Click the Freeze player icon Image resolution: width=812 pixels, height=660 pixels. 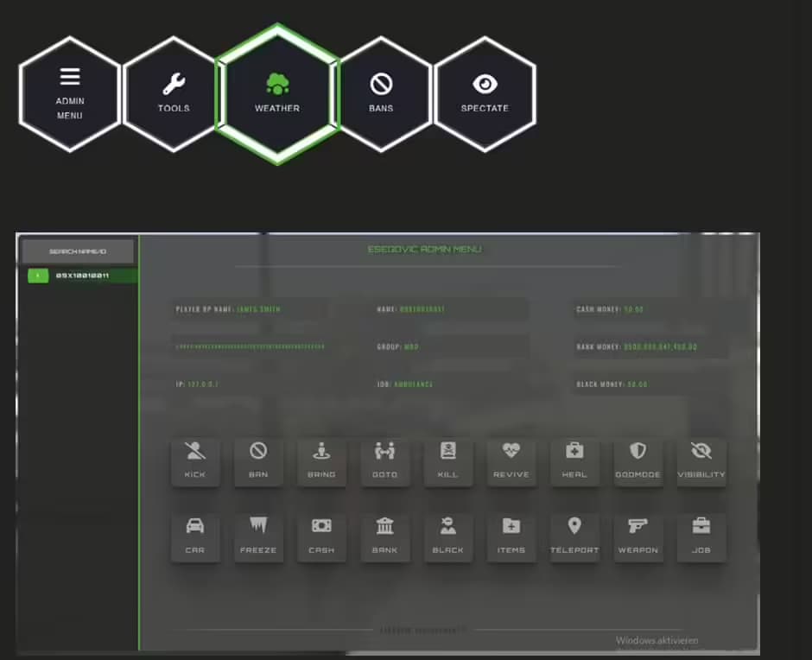pos(258,536)
